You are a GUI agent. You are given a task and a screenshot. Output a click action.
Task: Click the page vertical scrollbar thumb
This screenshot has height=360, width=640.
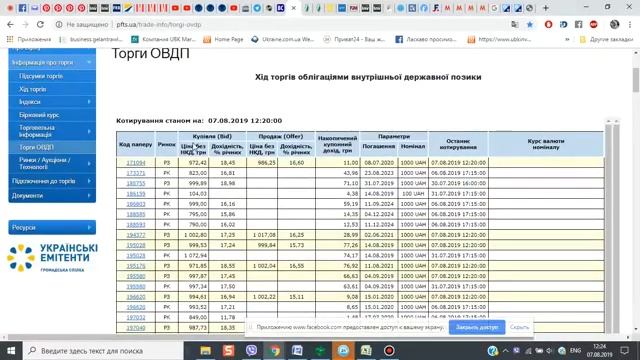(636, 80)
